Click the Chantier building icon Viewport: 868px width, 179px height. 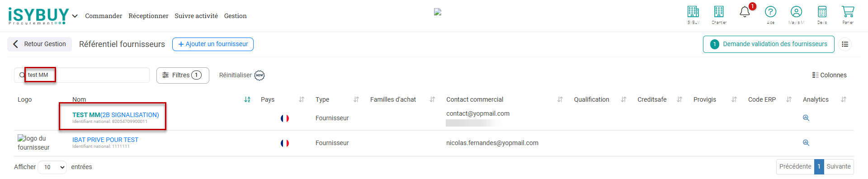[x=719, y=12]
